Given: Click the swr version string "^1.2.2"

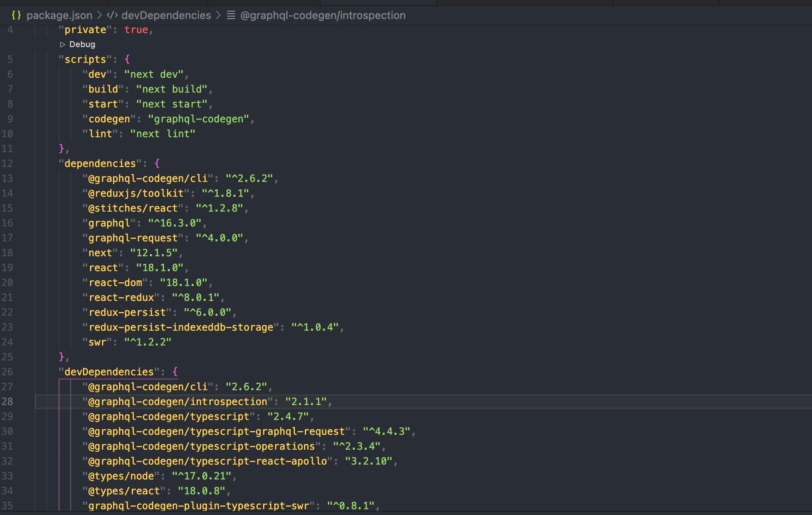Looking at the screenshot, I should point(148,342).
